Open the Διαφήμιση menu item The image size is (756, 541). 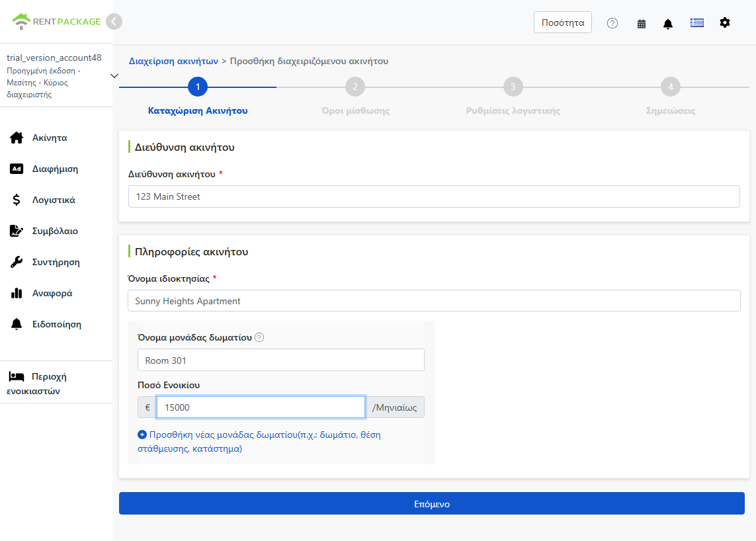pos(56,169)
